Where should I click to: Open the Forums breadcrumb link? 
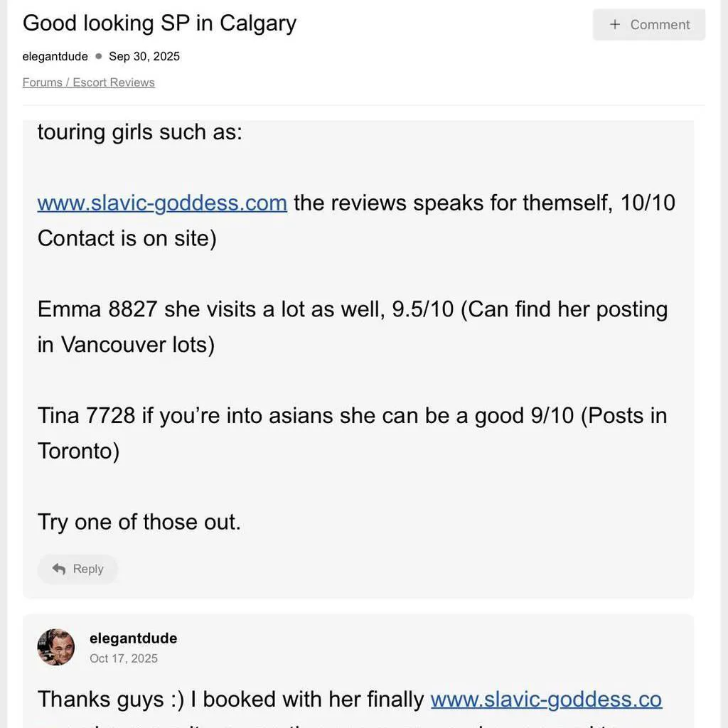[43, 82]
